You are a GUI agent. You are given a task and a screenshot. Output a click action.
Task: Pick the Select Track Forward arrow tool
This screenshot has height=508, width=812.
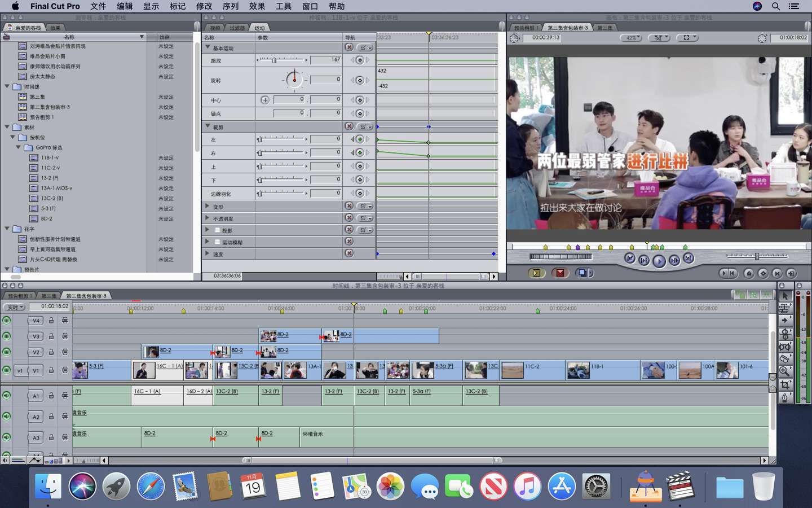(x=785, y=321)
